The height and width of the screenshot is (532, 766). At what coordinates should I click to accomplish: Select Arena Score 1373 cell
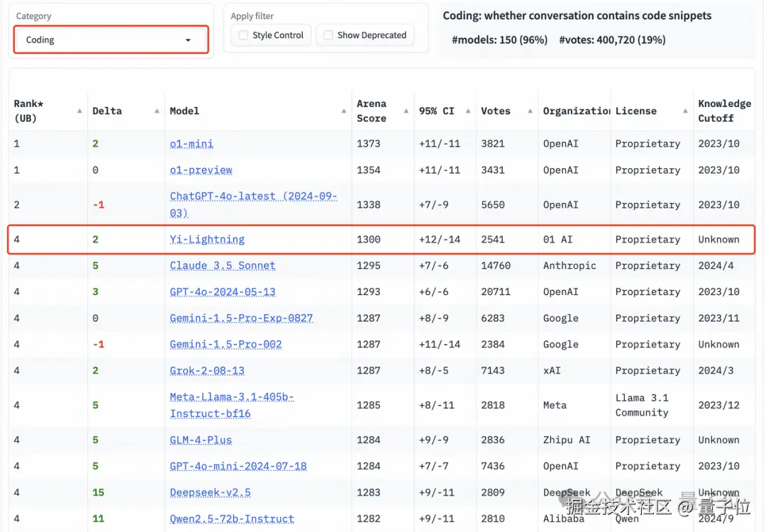pos(368,143)
